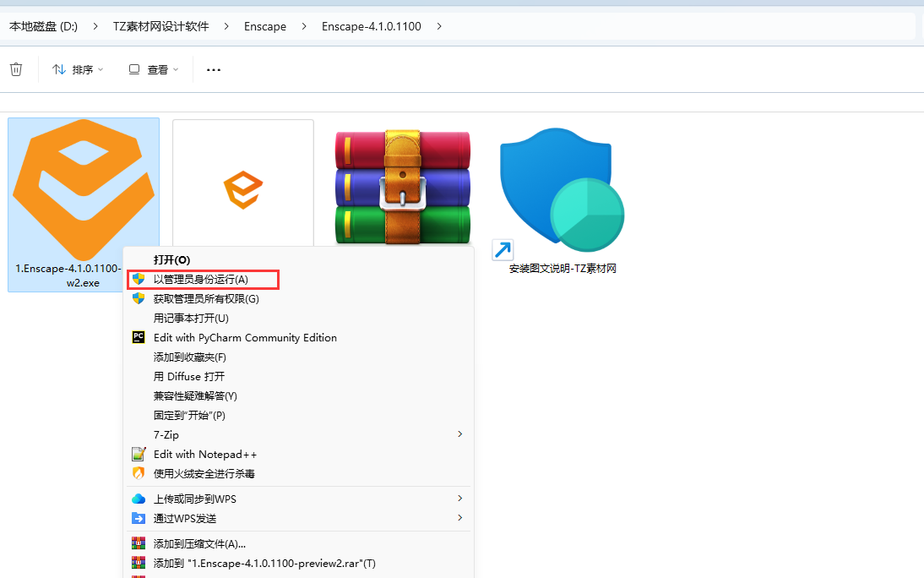
Task: Expand arrow on the 7-Zip row
Action: [x=459, y=434]
